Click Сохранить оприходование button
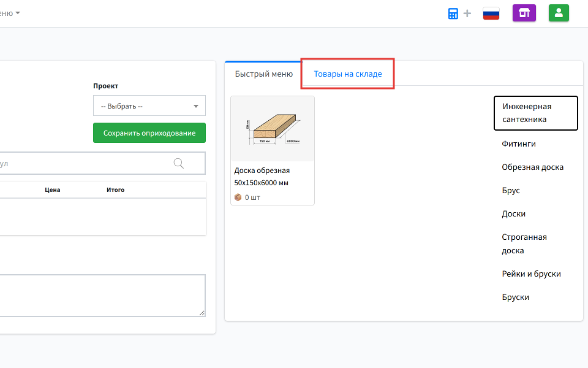 [x=149, y=133]
